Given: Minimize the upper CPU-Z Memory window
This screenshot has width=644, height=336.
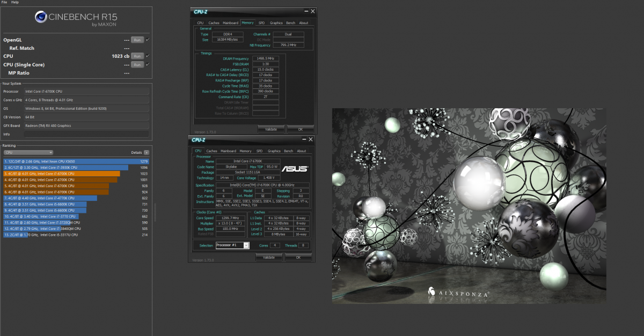Looking at the screenshot, I should 305,11.
